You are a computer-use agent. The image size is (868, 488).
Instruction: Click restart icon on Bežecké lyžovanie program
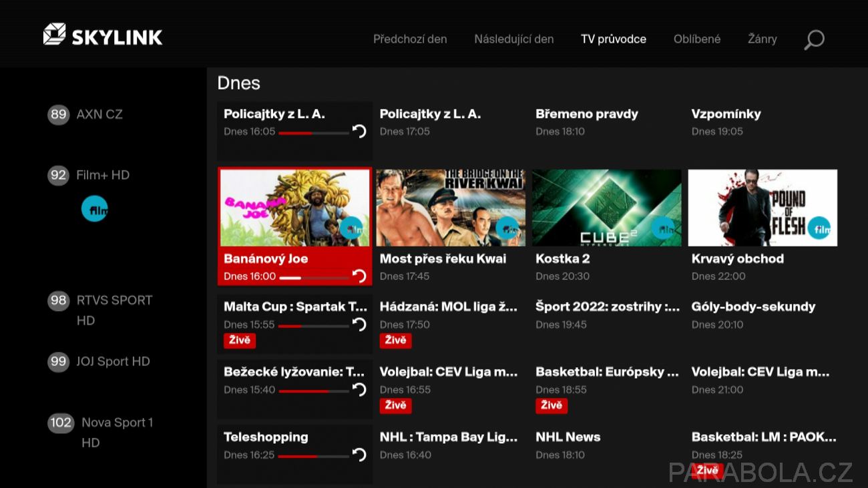(x=359, y=390)
